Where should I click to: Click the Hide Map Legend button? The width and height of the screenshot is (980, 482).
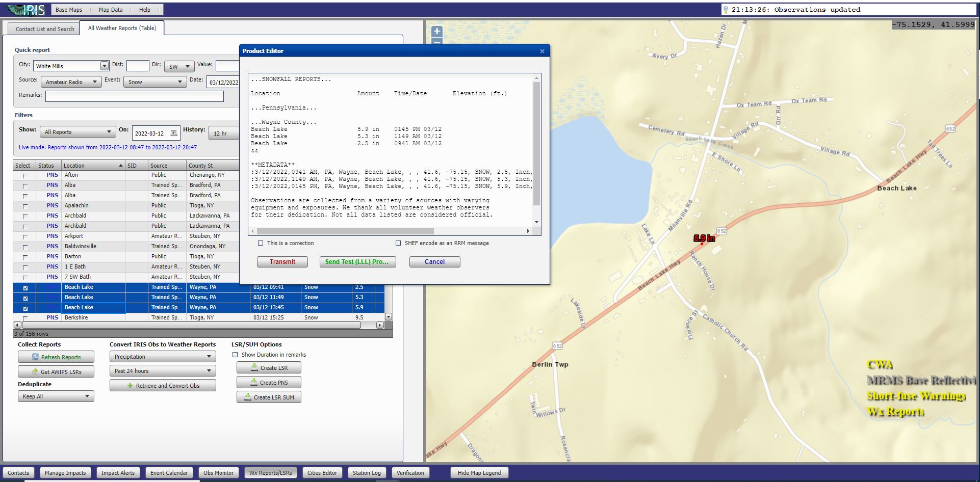[479, 473]
